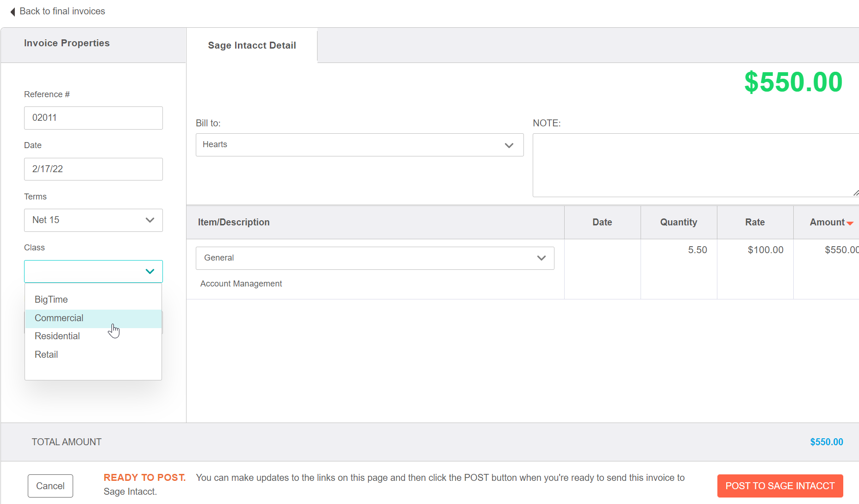The image size is (859, 504).
Task: Click the READY TO POST label
Action: click(x=144, y=478)
